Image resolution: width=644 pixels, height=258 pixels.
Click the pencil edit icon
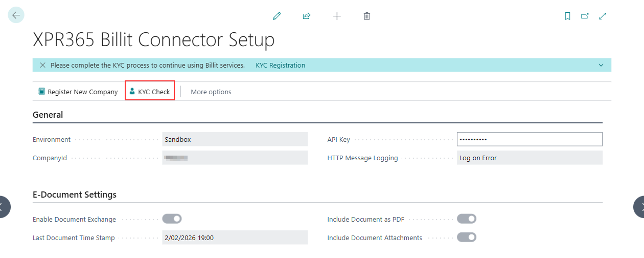click(277, 16)
